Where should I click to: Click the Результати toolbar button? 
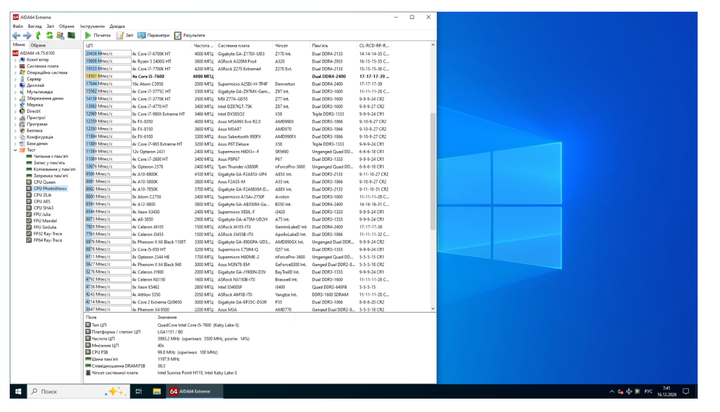click(x=190, y=35)
